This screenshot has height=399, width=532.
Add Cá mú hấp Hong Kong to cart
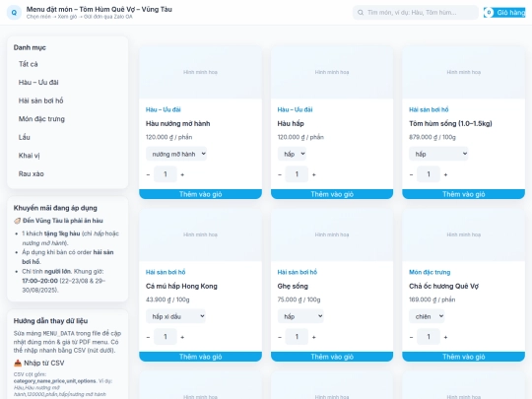[x=201, y=357]
